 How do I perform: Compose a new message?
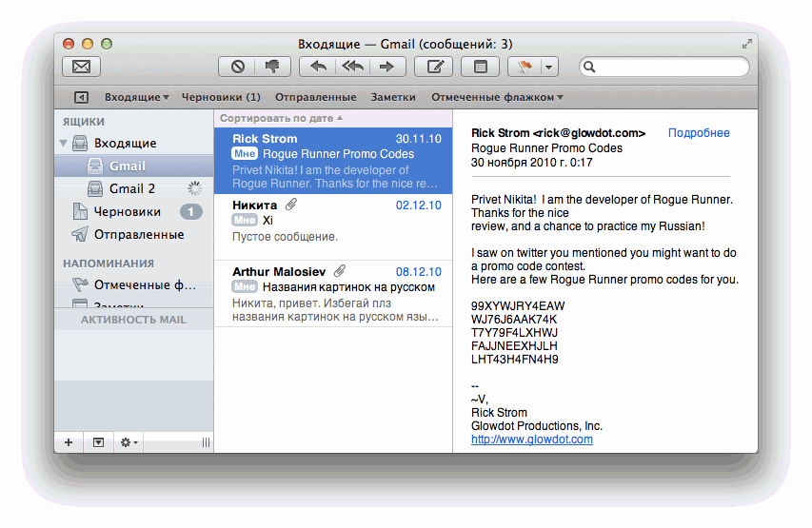point(434,67)
